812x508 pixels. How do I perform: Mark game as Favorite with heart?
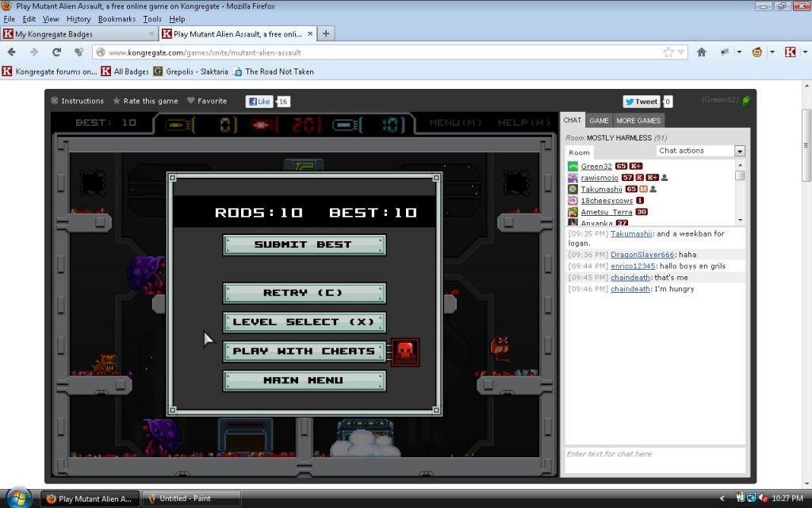(x=207, y=101)
